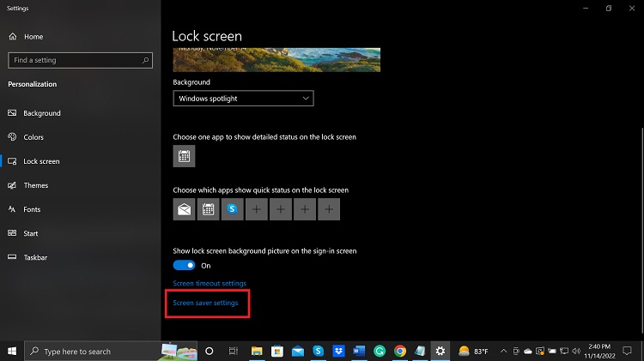Open the Windows spotlight Background dropdown
The height and width of the screenshot is (361, 644).
click(x=243, y=99)
